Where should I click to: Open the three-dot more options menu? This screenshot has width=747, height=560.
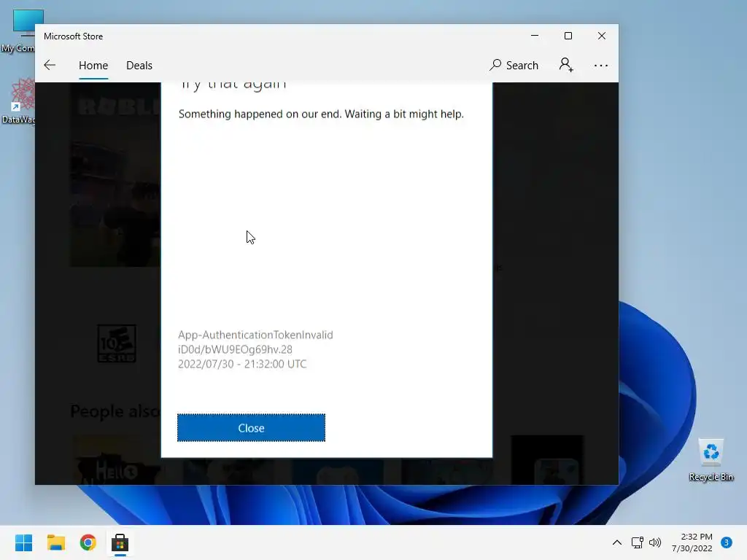tap(601, 65)
